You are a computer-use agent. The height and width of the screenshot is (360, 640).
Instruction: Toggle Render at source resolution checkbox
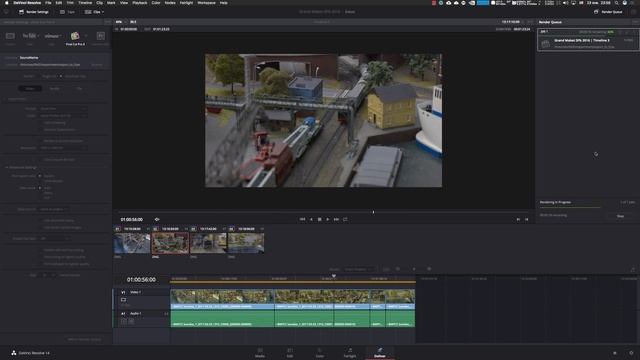click(x=41, y=141)
